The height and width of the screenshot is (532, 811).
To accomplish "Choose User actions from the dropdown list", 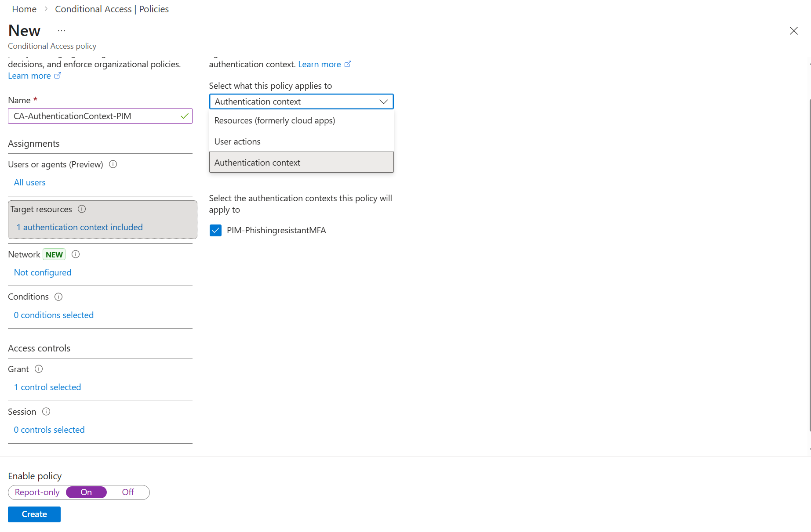I will tap(237, 142).
